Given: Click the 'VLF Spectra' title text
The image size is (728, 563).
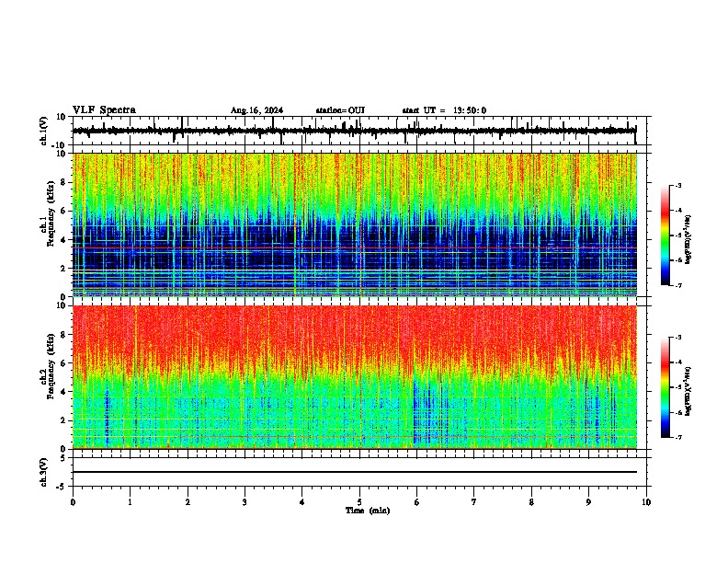Looking at the screenshot, I should 104,110.
